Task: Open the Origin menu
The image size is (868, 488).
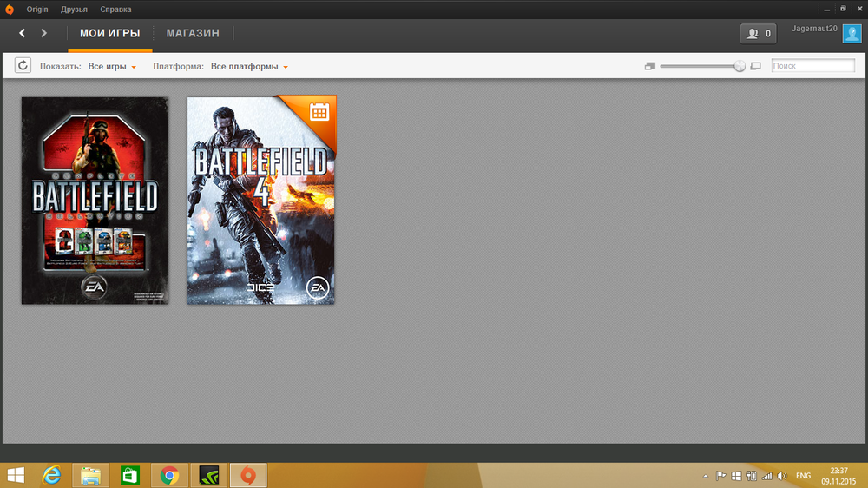Action: tap(37, 10)
